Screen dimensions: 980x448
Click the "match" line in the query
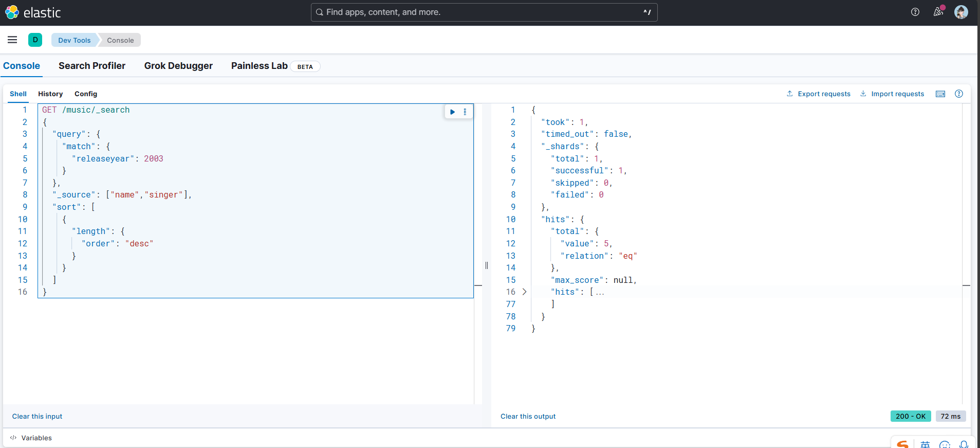(x=86, y=147)
